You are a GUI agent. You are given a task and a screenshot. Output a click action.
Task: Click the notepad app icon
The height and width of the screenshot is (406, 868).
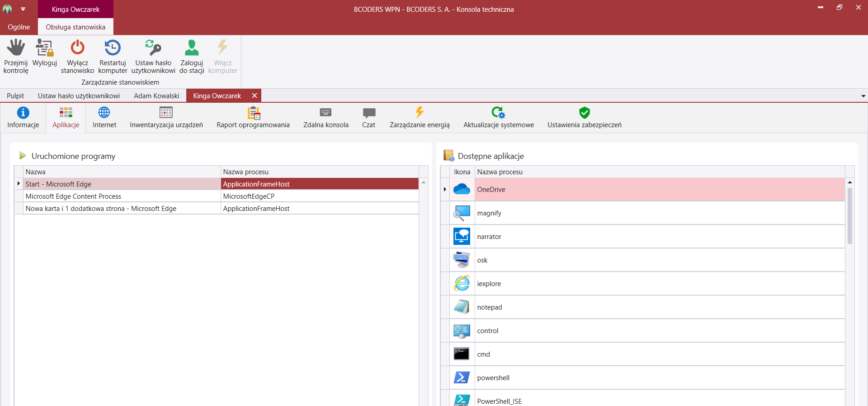(462, 307)
